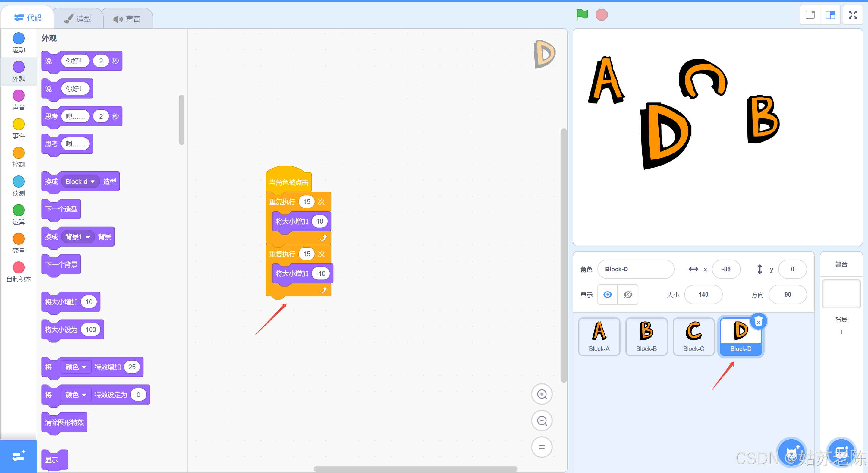Reset workspace zoom with equals button
Screen dimensions: 868x473
click(542, 447)
